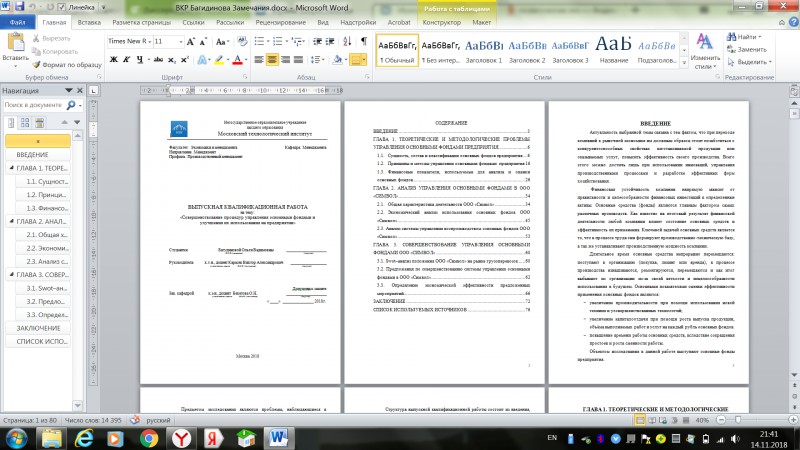
Task: Open Найти search dropdown
Action: point(744,37)
